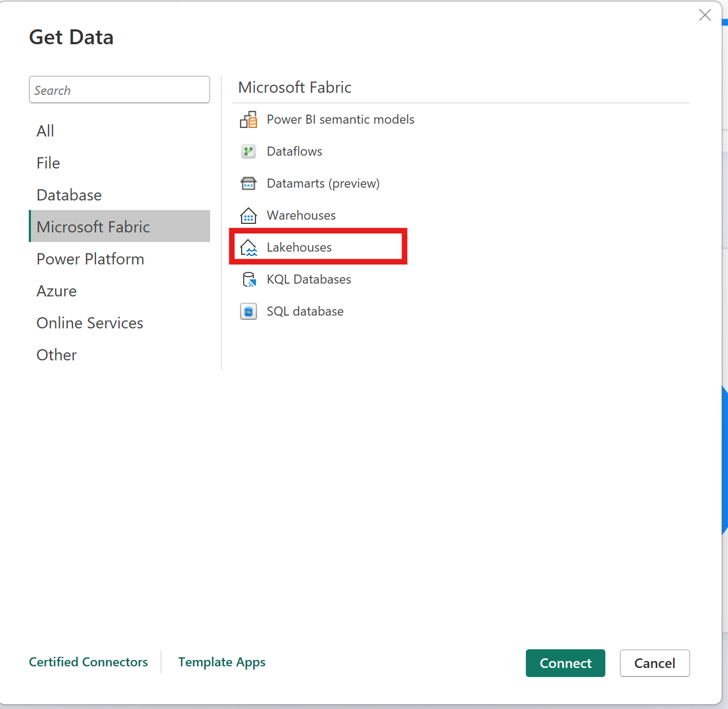
Task: Open the Certified Connectors link
Action: pyautogui.click(x=89, y=662)
